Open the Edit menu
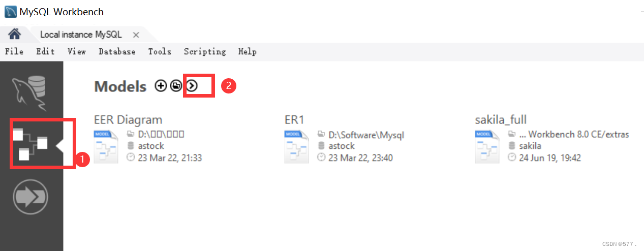Viewport: 644px width, 251px height. point(45,51)
